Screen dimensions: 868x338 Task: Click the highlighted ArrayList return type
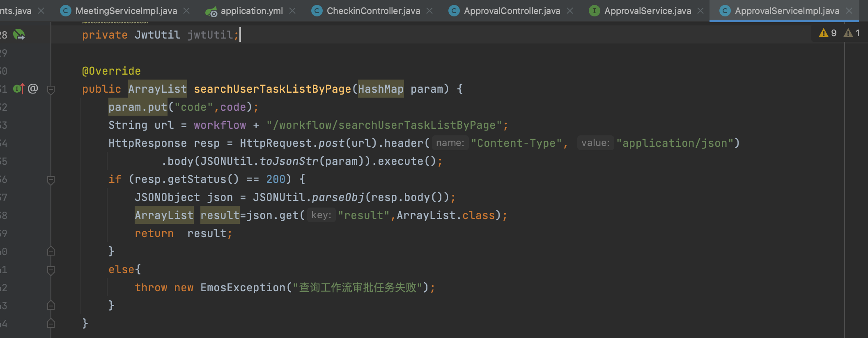pyautogui.click(x=158, y=89)
